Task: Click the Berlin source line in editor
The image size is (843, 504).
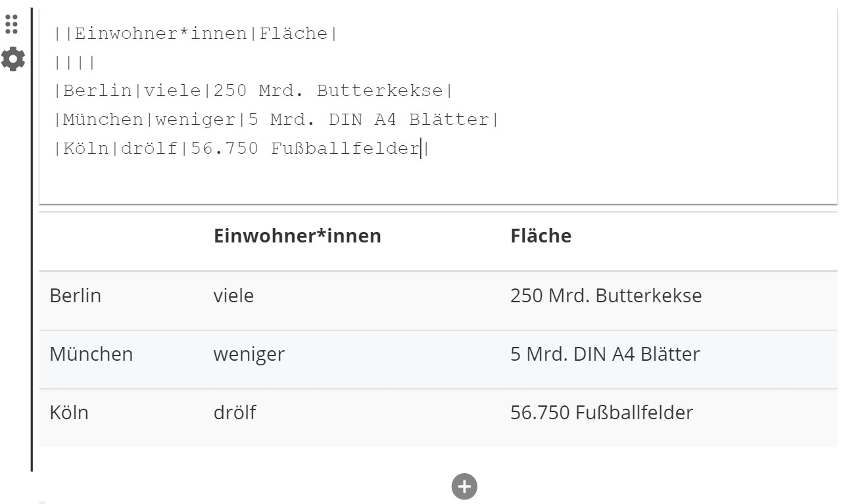Action: (254, 91)
